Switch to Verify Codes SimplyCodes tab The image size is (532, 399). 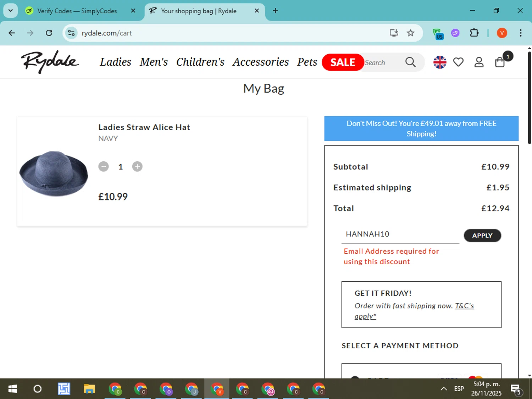click(x=77, y=11)
